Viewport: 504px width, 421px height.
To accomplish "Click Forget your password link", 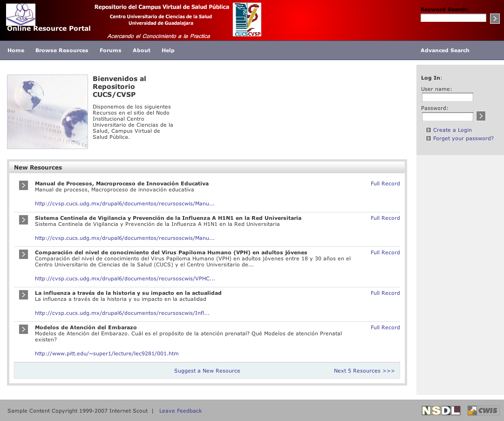I will 463,138.
